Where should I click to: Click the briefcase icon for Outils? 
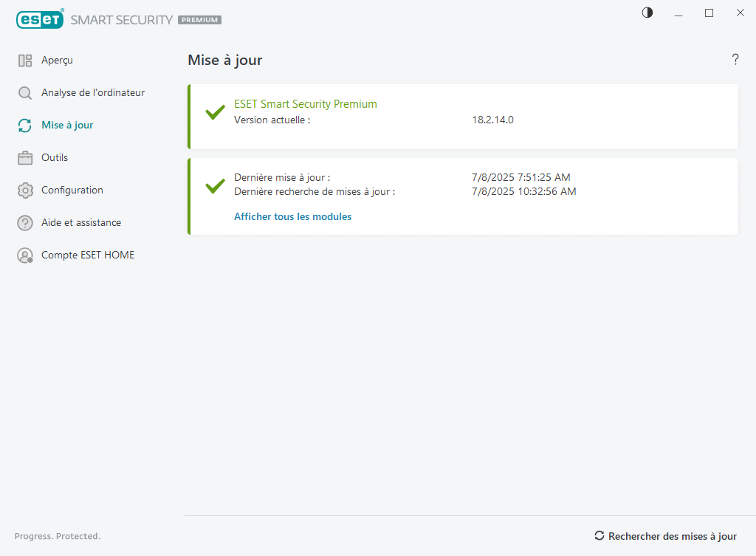point(25,158)
